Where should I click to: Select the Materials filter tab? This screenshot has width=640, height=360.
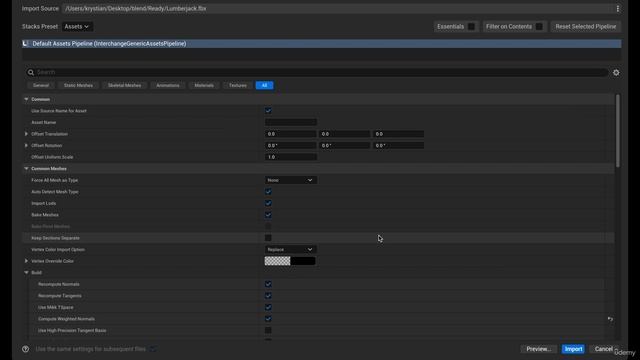204,85
